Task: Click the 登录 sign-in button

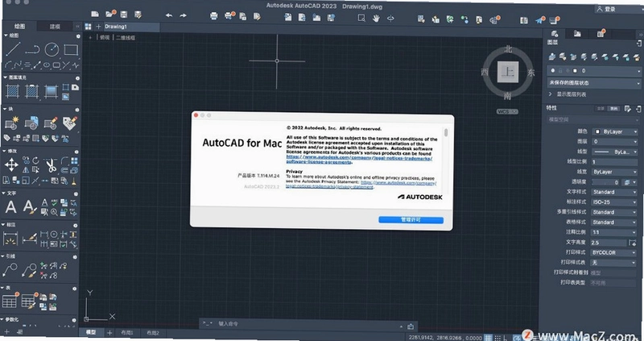Action: (607, 8)
